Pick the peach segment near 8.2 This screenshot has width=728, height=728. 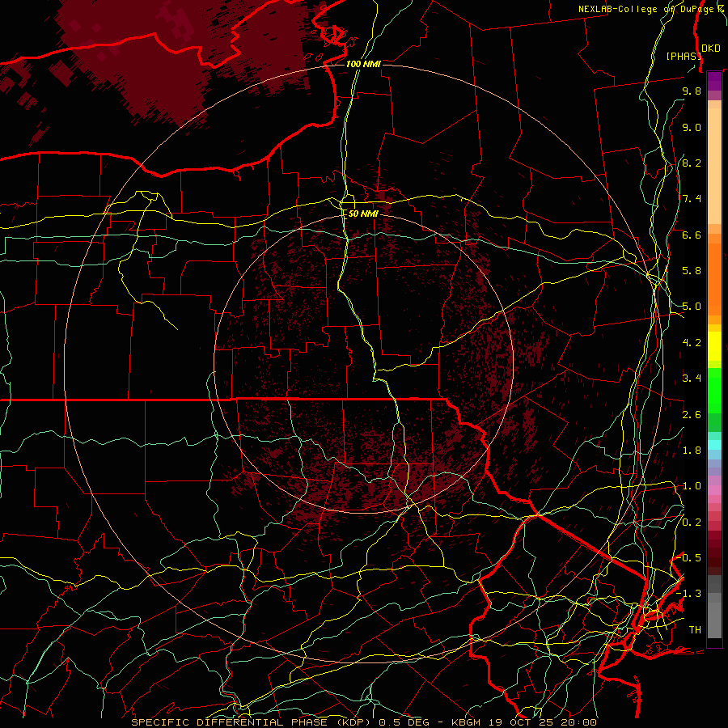tap(714, 166)
